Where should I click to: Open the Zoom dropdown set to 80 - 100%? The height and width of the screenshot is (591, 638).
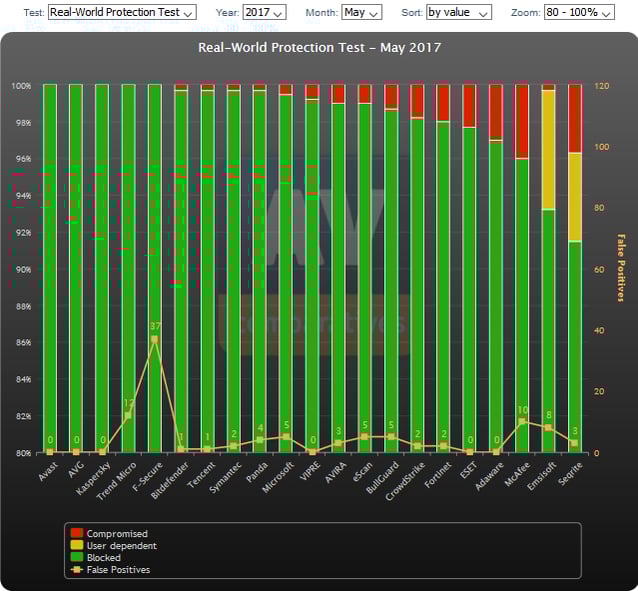tap(579, 12)
